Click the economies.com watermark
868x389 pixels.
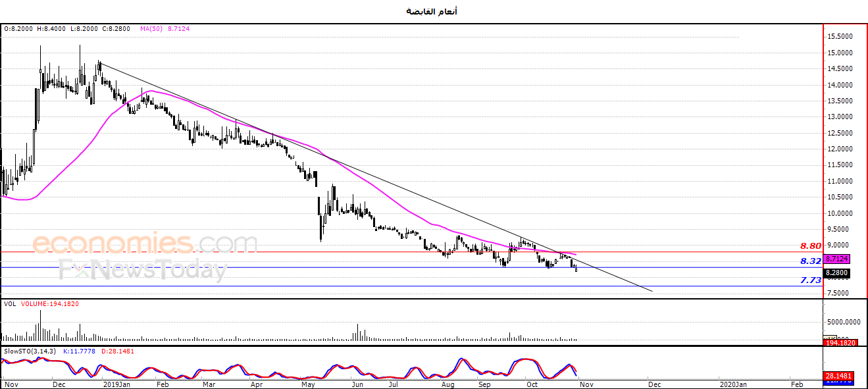[x=145, y=244]
